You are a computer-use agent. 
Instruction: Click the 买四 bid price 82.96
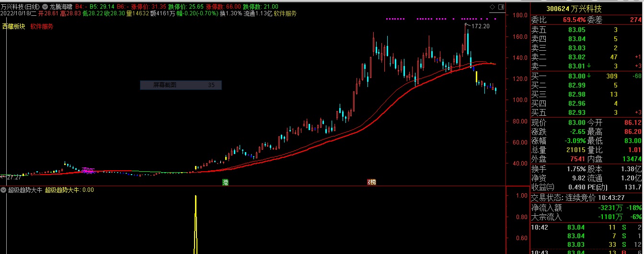click(576, 103)
